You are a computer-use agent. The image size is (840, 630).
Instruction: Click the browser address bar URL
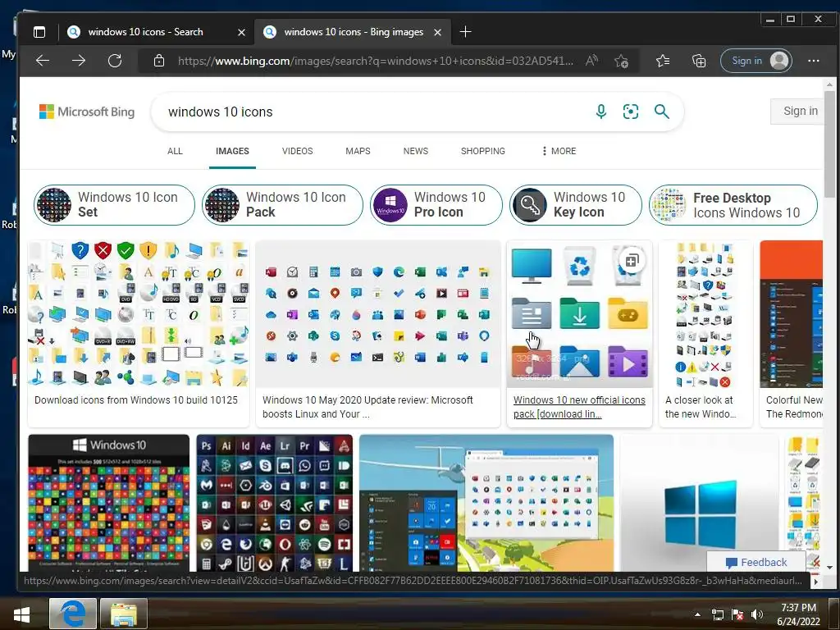[375, 61]
